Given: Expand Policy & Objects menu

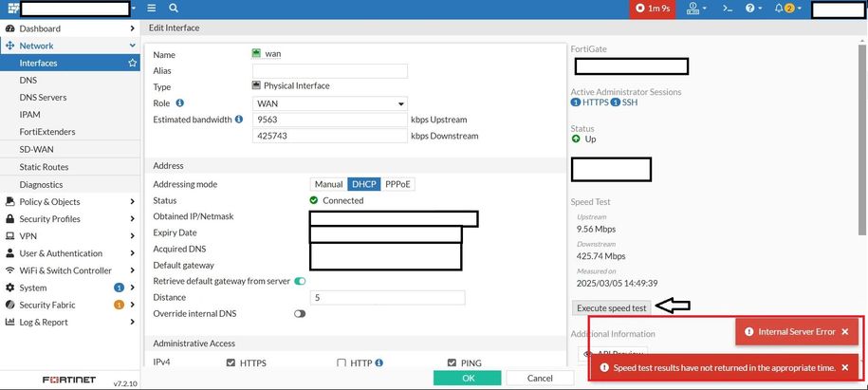Looking at the screenshot, I should 70,202.
